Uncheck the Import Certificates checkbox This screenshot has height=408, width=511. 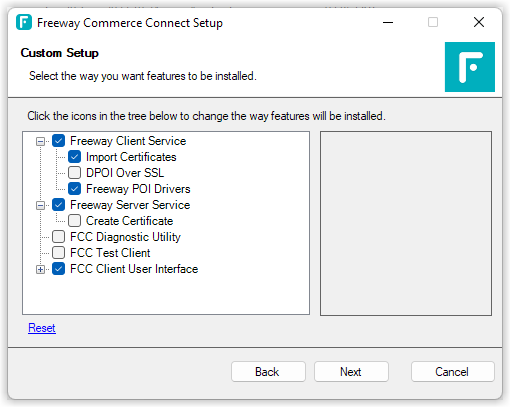74,157
